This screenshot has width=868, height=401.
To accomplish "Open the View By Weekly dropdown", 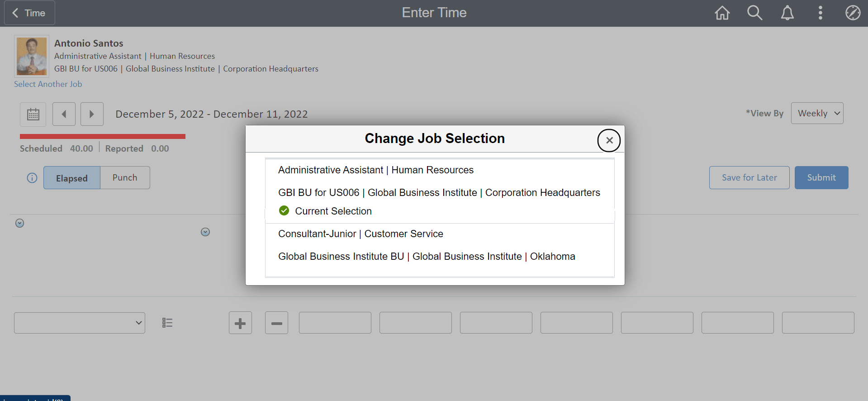I will click(817, 113).
